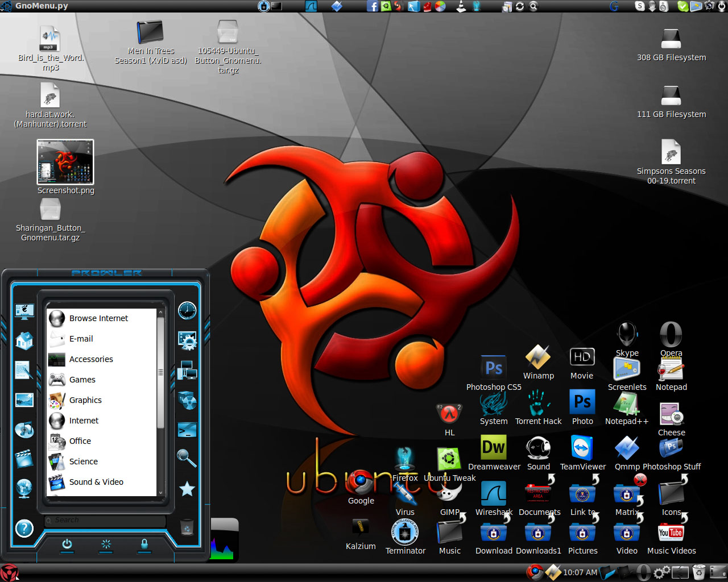Viewport: 728px width, 582px height.
Task: Launch Notepad++ desktop shortcut
Action: [627, 408]
